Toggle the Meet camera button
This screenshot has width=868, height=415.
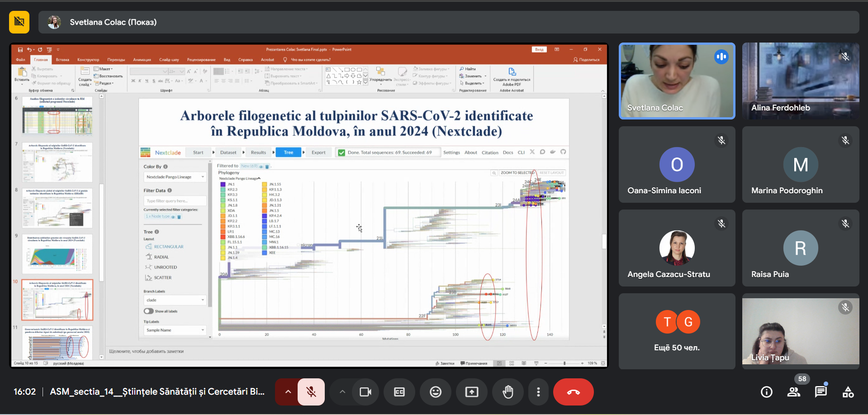click(365, 392)
